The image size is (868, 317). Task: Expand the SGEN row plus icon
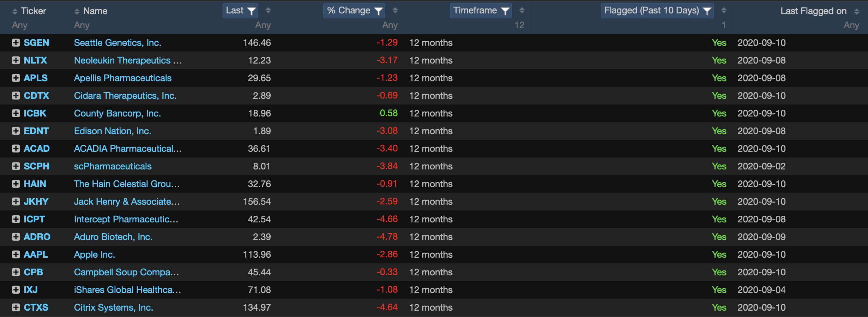16,43
